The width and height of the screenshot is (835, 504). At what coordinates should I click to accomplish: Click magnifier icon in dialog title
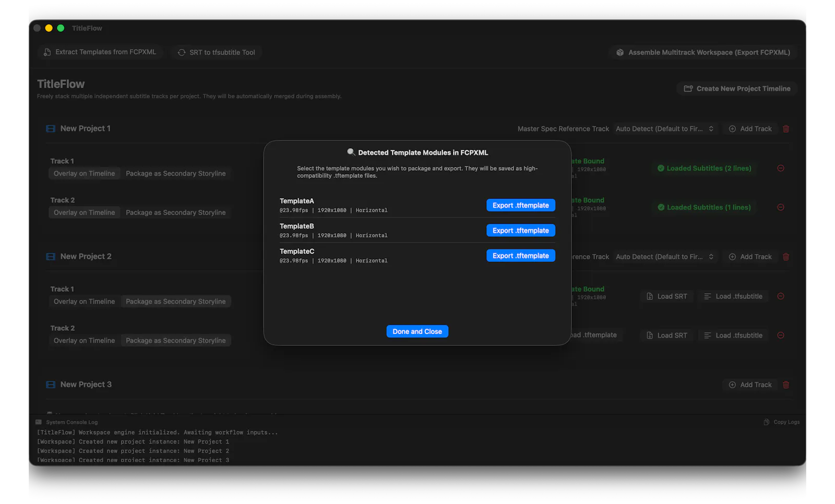(351, 152)
